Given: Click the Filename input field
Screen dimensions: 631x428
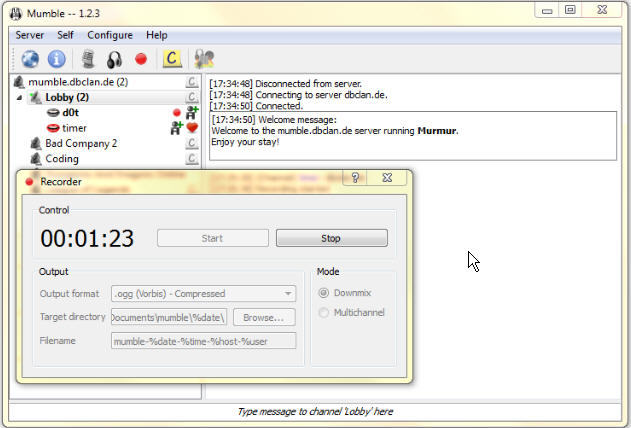Looking at the screenshot, I should [x=204, y=341].
